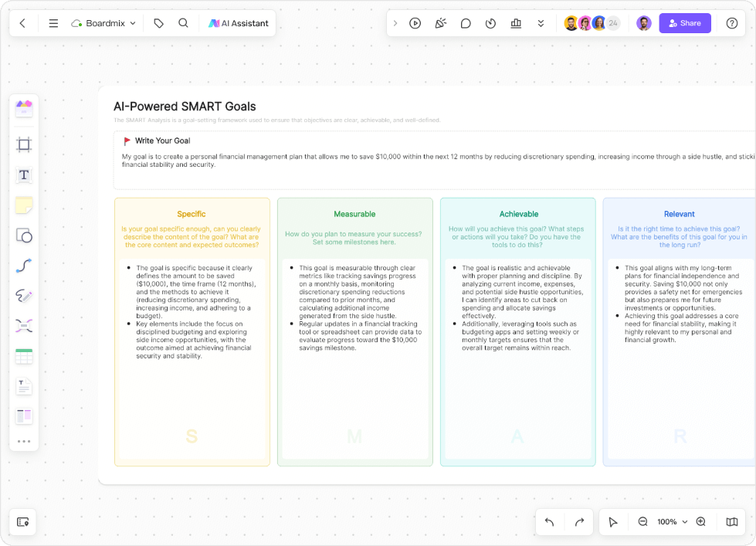This screenshot has height=546, width=756.
Task: Open the pages panel at bottom-left
Action: 22,522
